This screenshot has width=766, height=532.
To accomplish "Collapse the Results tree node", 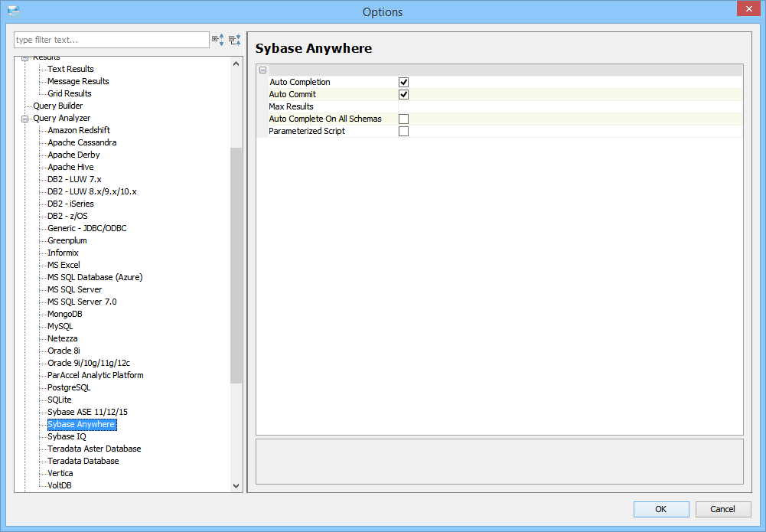I will click(25, 58).
